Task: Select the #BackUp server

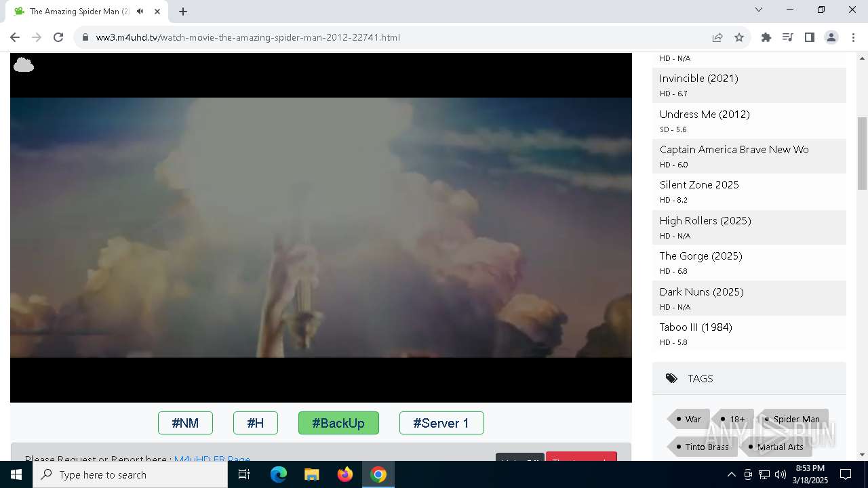Action: tap(338, 423)
